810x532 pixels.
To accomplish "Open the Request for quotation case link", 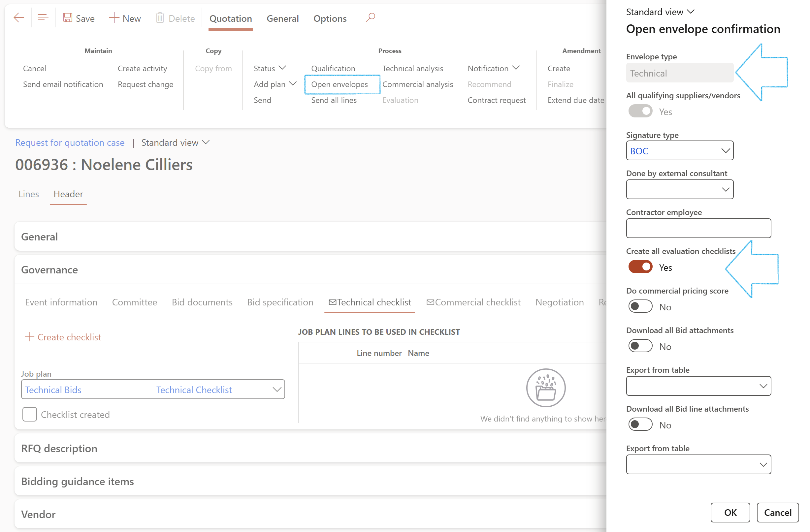I will (70, 142).
